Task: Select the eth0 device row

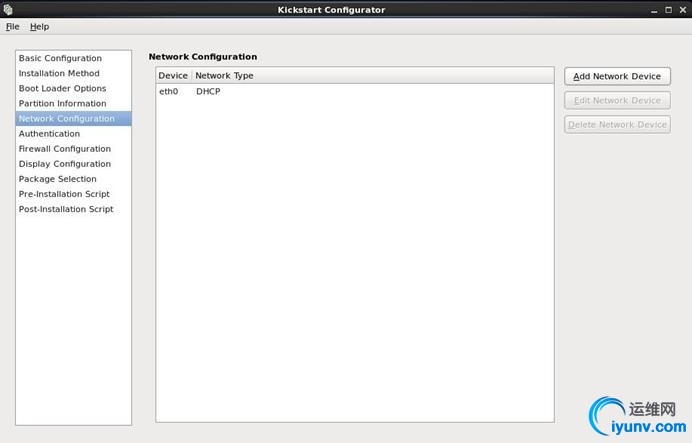Action: (x=355, y=91)
